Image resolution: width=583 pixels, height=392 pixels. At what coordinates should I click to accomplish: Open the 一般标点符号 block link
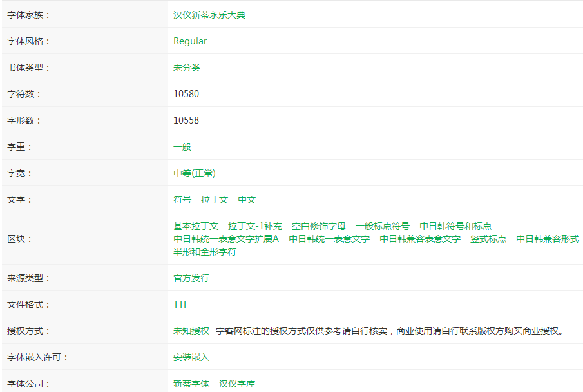383,226
